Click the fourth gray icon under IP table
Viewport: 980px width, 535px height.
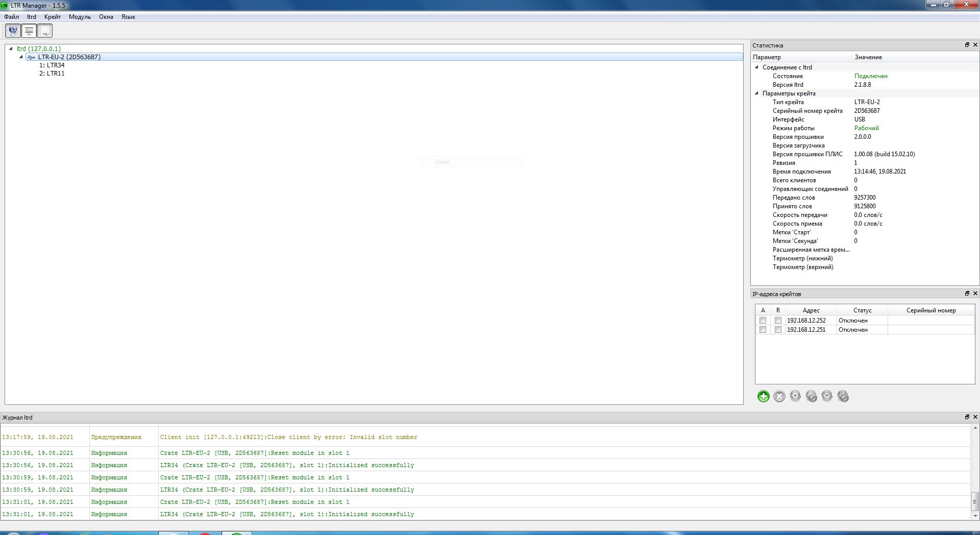tap(811, 396)
